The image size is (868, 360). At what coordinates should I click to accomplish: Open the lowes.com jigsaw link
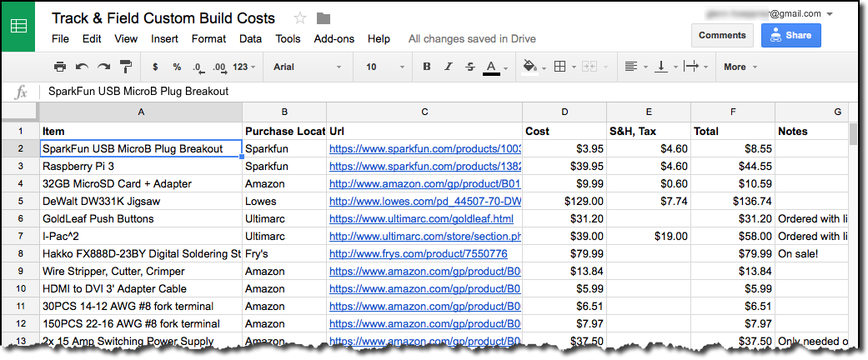(425, 202)
